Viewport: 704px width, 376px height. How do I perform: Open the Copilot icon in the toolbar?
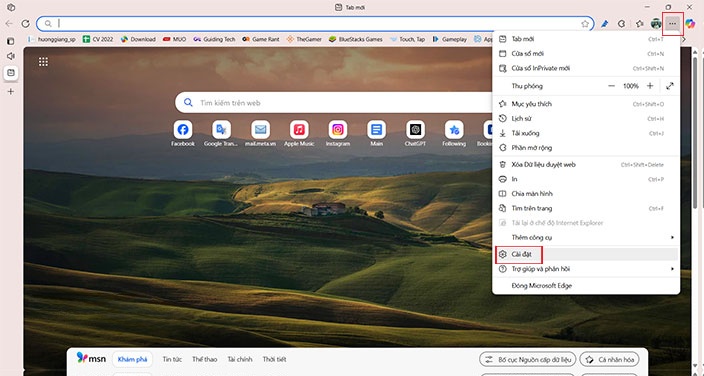click(690, 24)
